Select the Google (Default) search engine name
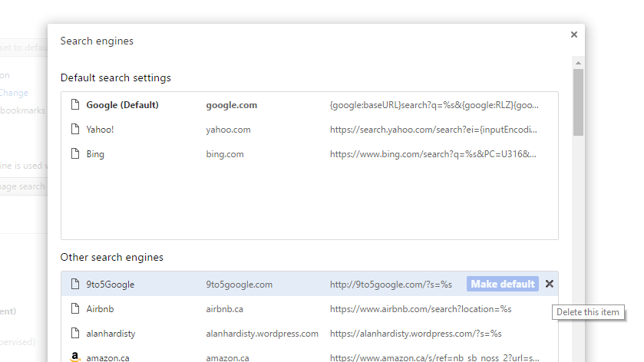Screen dimensions: 644x362 point(122,105)
